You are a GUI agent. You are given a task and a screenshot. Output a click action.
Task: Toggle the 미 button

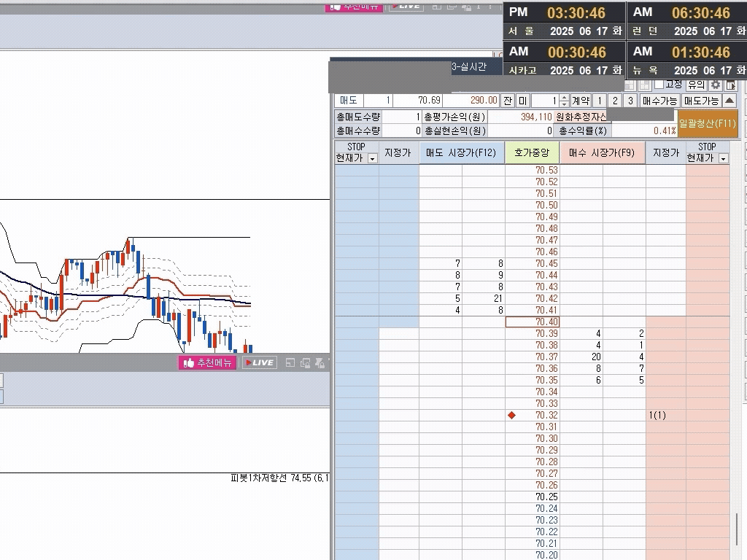pos(522,101)
